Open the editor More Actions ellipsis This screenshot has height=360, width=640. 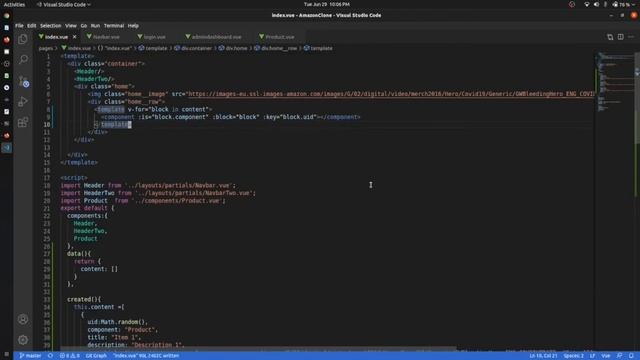click(x=631, y=37)
